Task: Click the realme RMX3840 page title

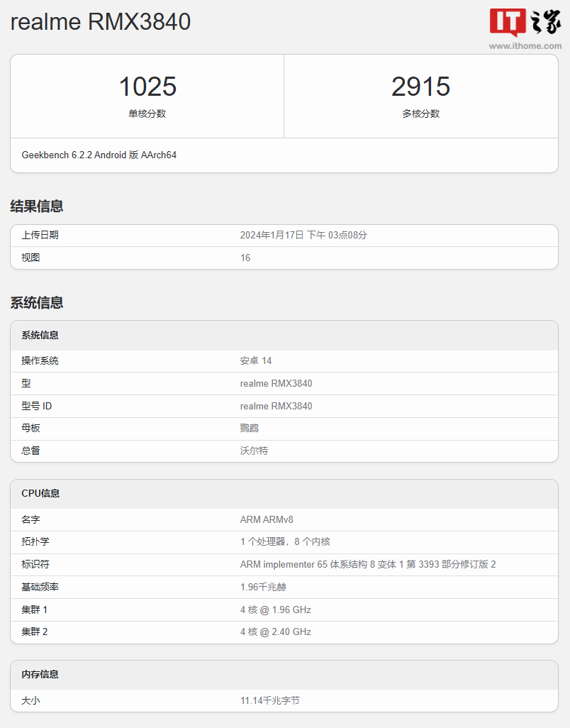Action: [100, 22]
